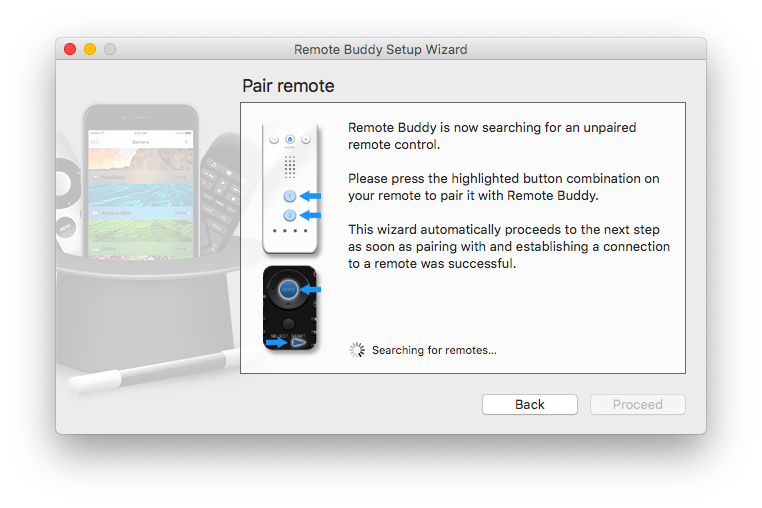The height and width of the screenshot is (508, 762).
Task: Click the highlighted 1 button on the white remote
Action: tap(290, 196)
